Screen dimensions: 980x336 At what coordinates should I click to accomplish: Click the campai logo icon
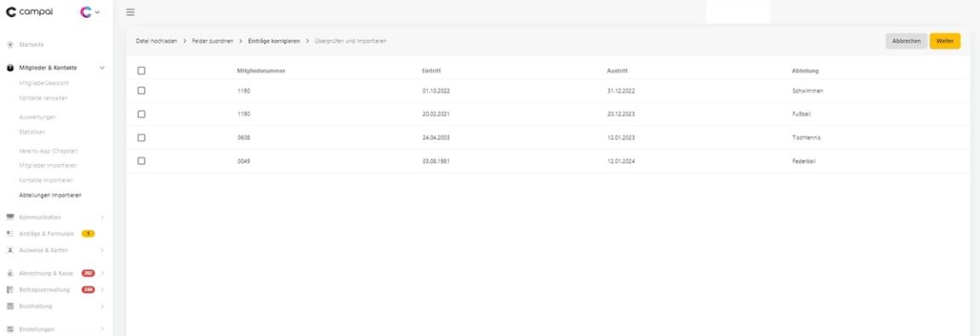(x=10, y=12)
